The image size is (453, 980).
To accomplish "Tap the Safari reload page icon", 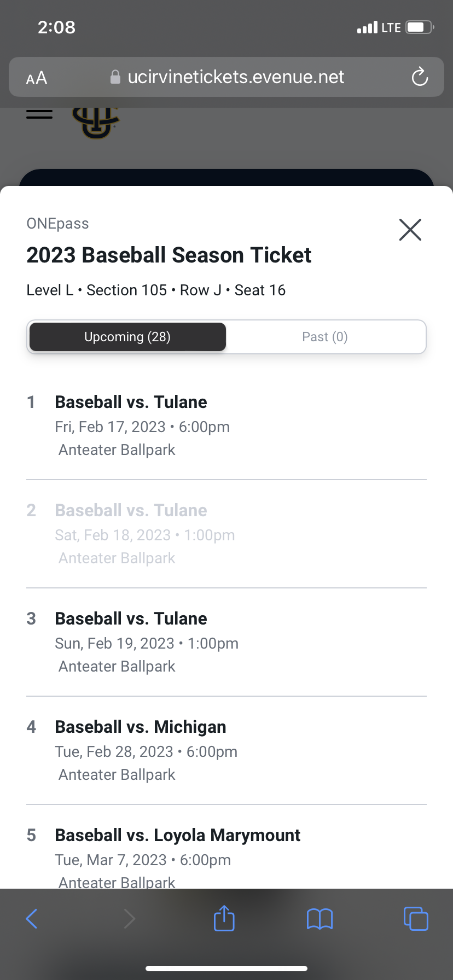I will coord(420,77).
